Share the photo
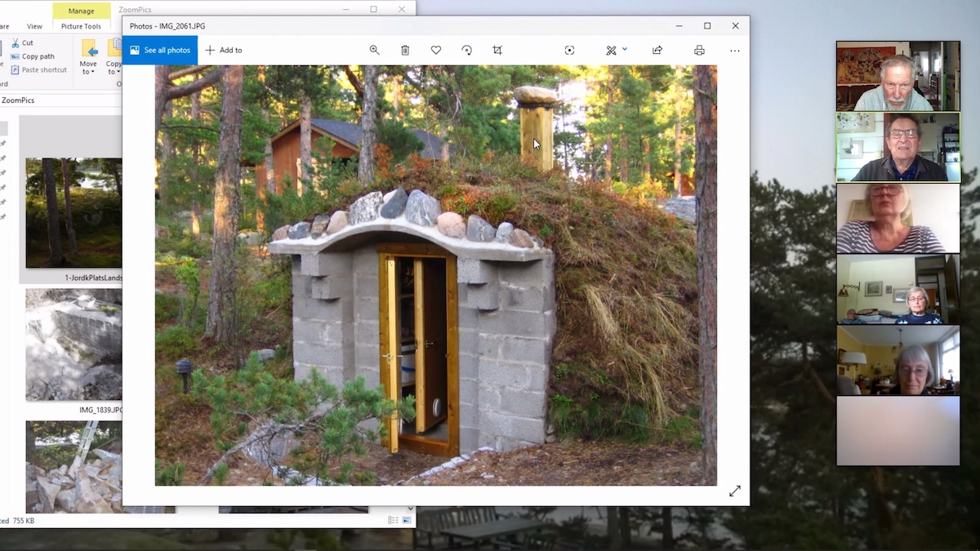The width and height of the screenshot is (980, 551). [x=657, y=51]
